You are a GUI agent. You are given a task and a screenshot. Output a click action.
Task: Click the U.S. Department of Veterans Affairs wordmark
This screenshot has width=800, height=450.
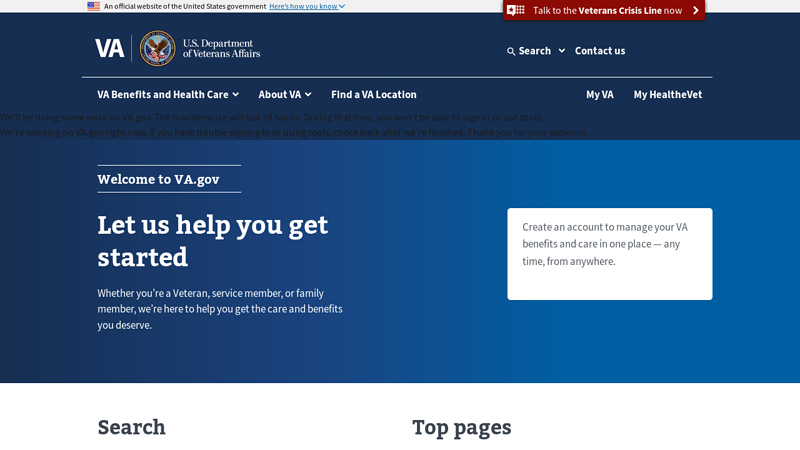point(221,48)
